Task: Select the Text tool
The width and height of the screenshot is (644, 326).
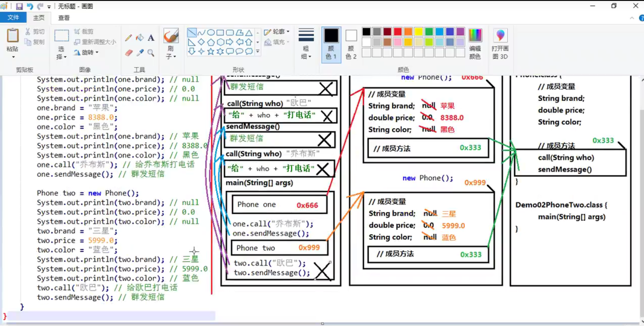Action: (x=151, y=38)
